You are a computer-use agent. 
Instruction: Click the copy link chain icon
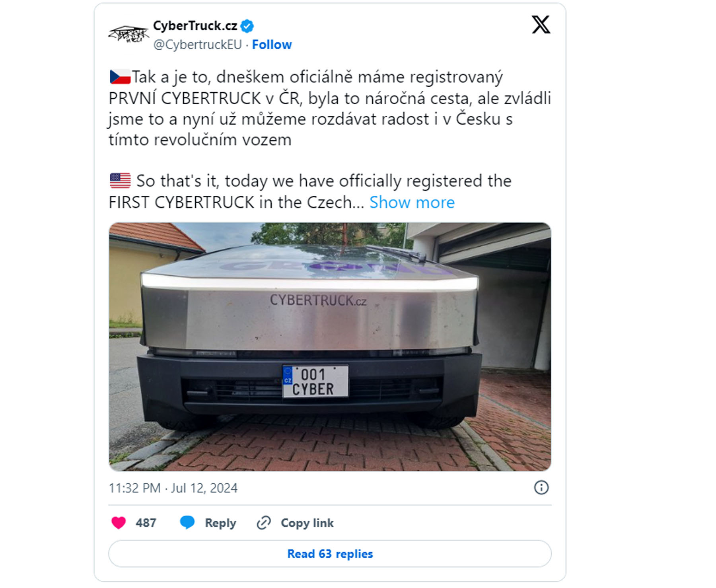264,523
